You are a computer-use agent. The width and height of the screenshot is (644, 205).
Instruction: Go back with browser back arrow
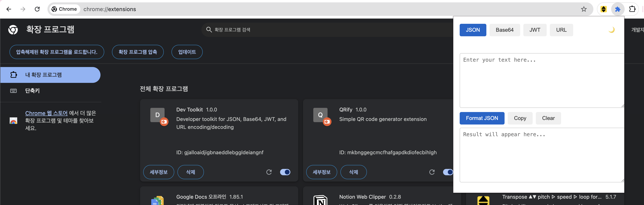[x=9, y=9]
